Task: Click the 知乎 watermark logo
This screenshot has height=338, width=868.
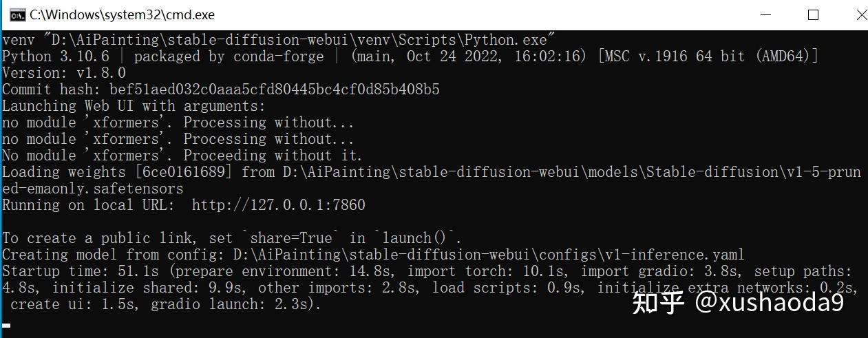Action: coord(657,302)
